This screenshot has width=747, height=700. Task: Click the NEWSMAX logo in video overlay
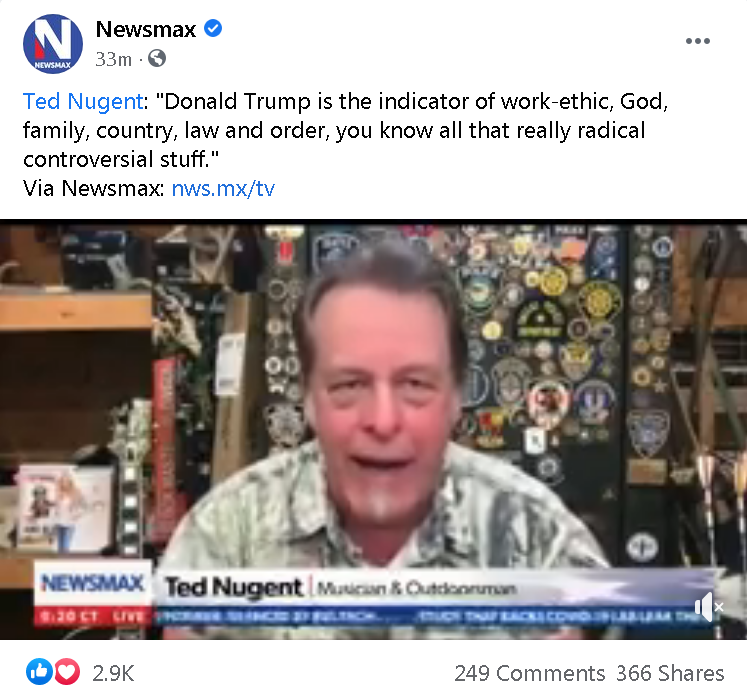pos(92,583)
